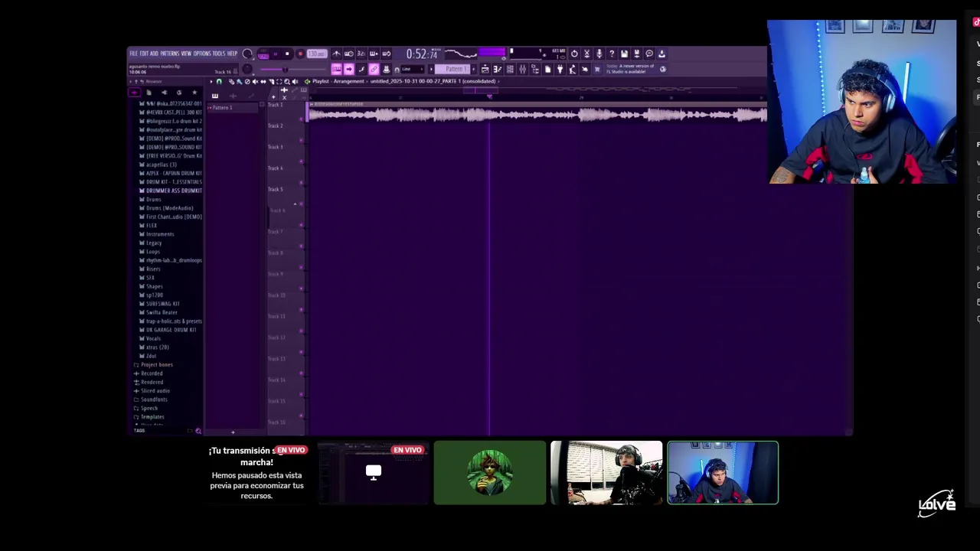This screenshot has height=551, width=980.
Task: Open the project info speech bubble icon
Action: coord(649,54)
